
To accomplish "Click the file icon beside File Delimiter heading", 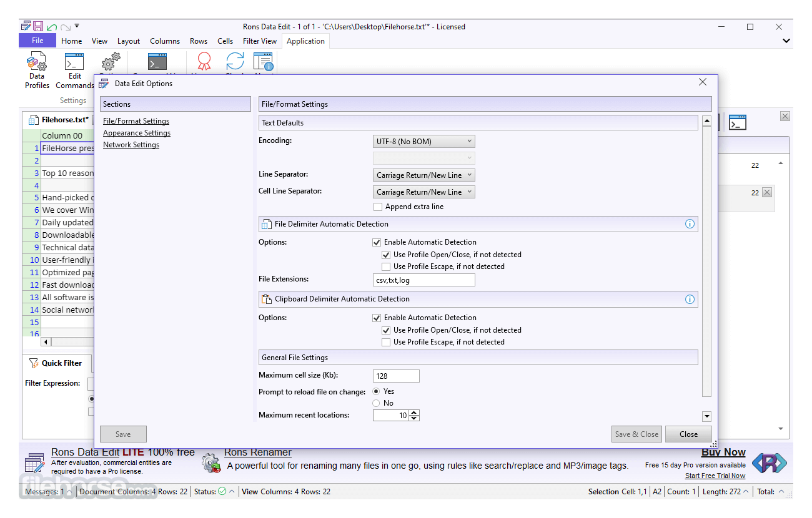I will 267,224.
